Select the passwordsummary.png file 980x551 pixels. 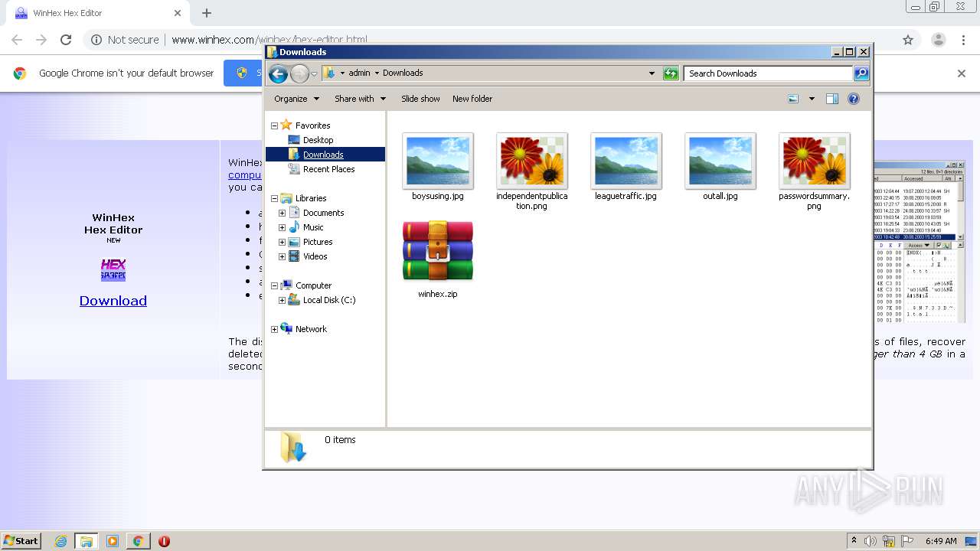(814, 171)
